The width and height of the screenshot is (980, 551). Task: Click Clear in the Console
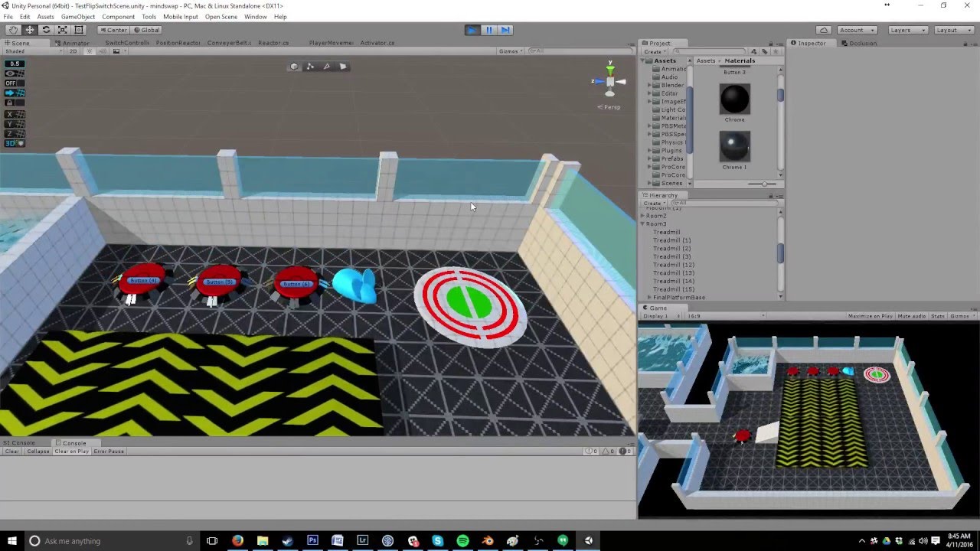coord(12,452)
